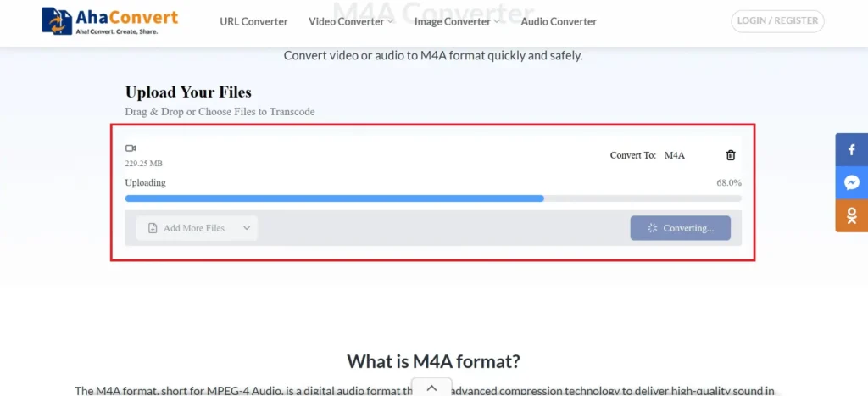Click the LOGIN / REGISTER button
This screenshot has height=396, width=868.
777,21
